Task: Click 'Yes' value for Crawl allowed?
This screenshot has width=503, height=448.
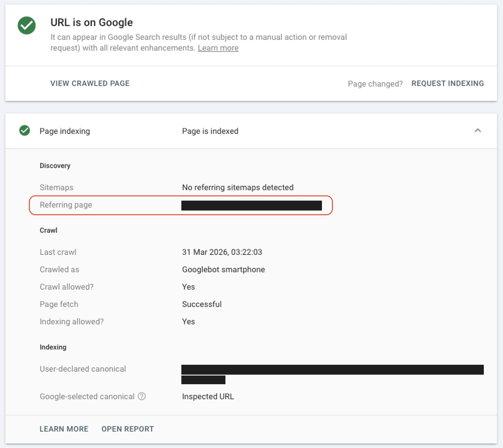Action: click(188, 287)
